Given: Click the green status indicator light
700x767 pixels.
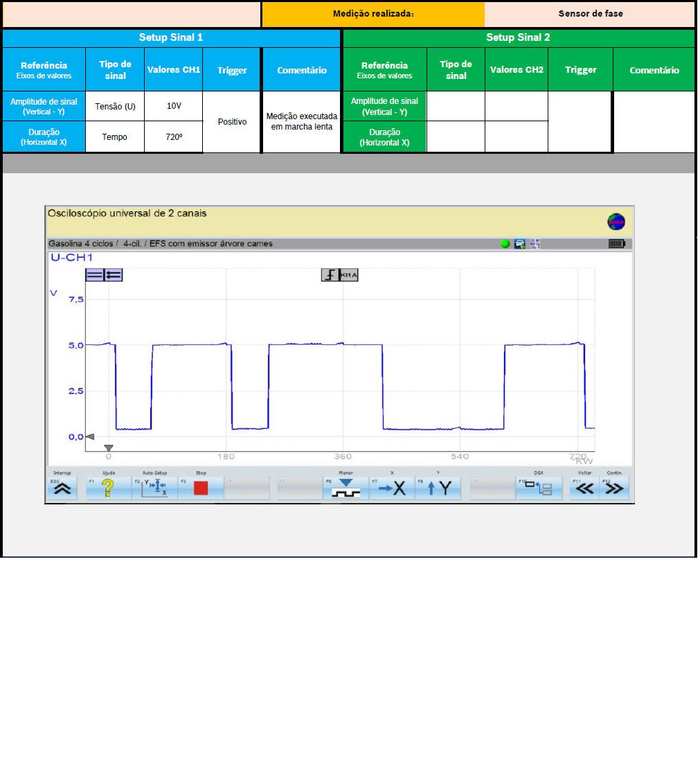Looking at the screenshot, I should pyautogui.click(x=505, y=244).
